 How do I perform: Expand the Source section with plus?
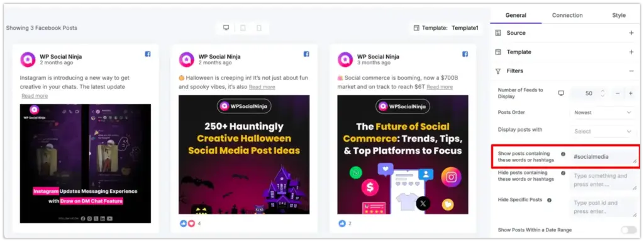tap(631, 33)
